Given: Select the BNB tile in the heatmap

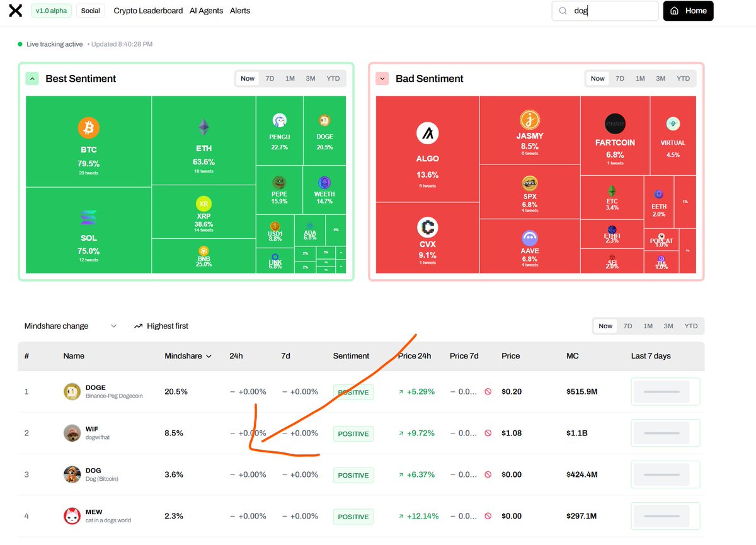Looking at the screenshot, I should pyautogui.click(x=203, y=256).
